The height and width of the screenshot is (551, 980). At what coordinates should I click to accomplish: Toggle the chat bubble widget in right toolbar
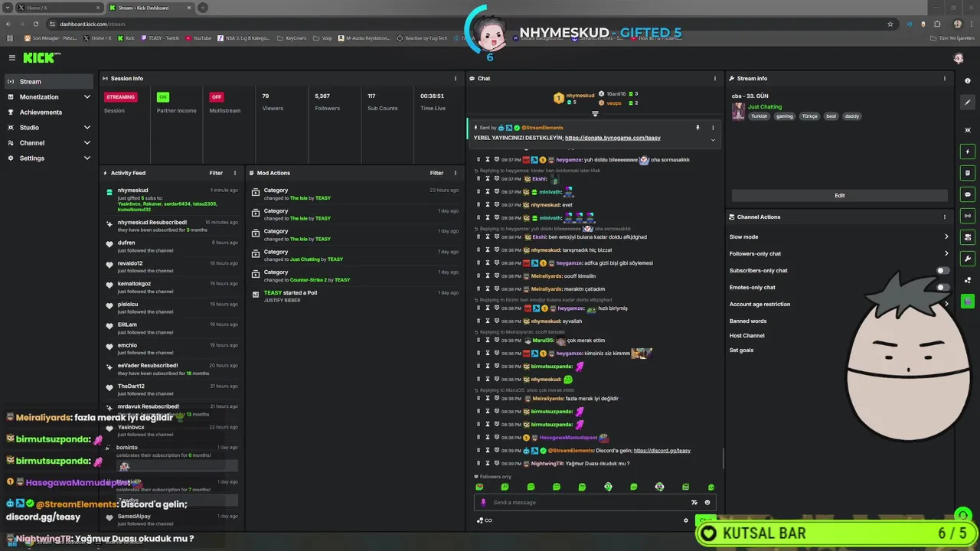click(x=969, y=194)
